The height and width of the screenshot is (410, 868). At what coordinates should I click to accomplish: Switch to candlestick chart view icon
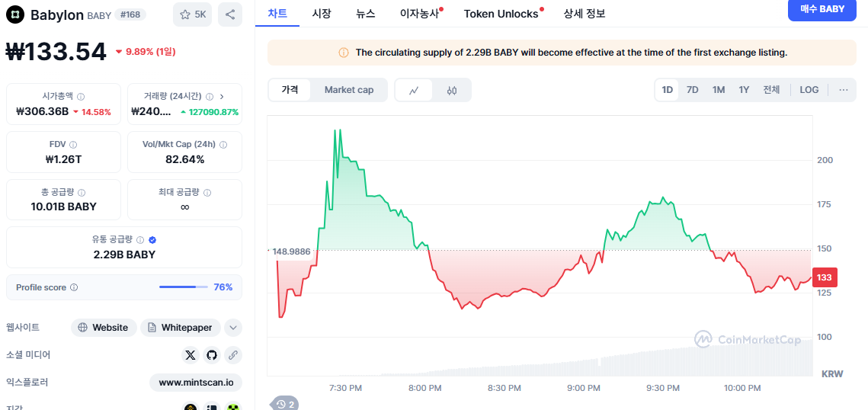pos(452,90)
